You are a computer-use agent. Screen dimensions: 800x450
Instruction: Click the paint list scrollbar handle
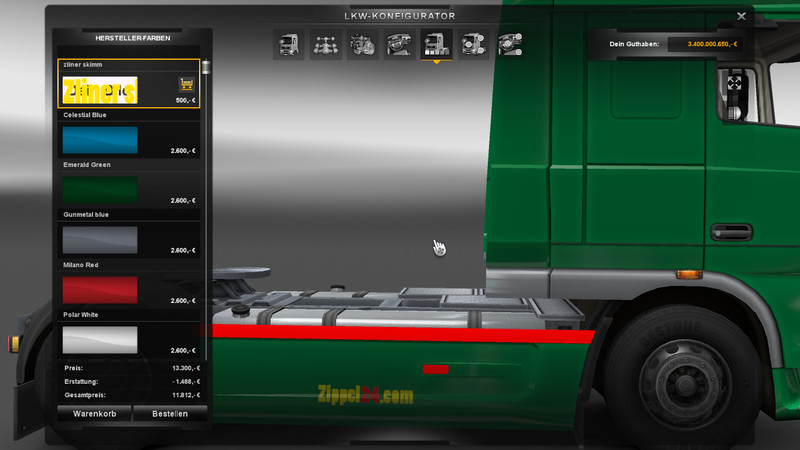point(206,67)
